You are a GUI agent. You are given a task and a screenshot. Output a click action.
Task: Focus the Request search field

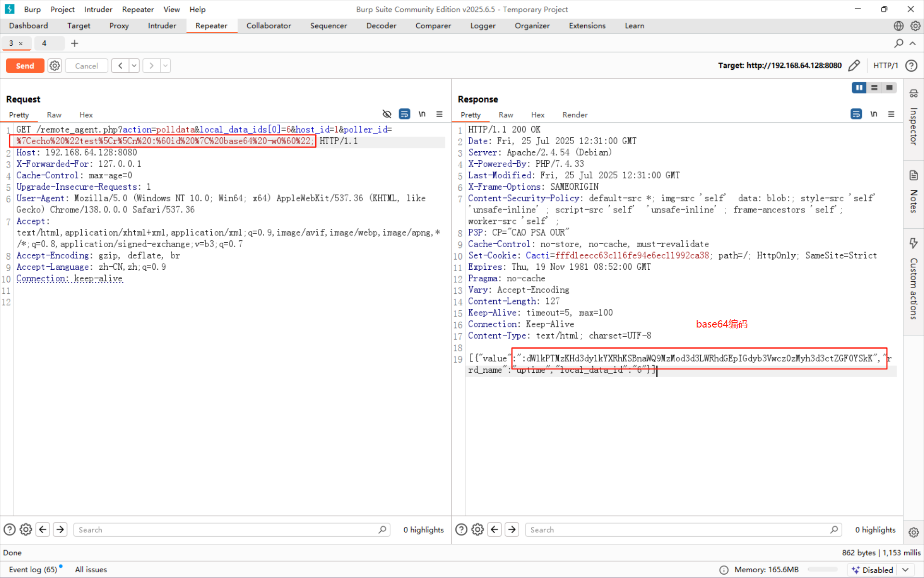232,529
